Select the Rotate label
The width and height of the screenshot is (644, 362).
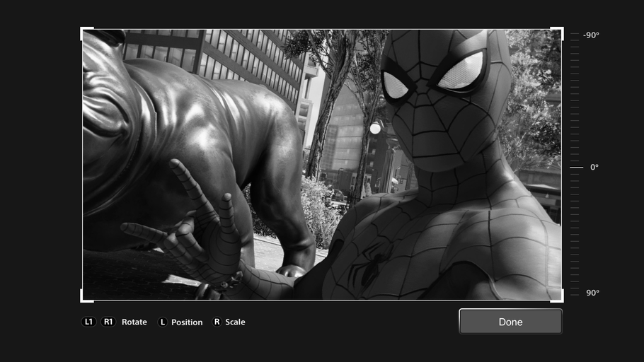point(134,322)
